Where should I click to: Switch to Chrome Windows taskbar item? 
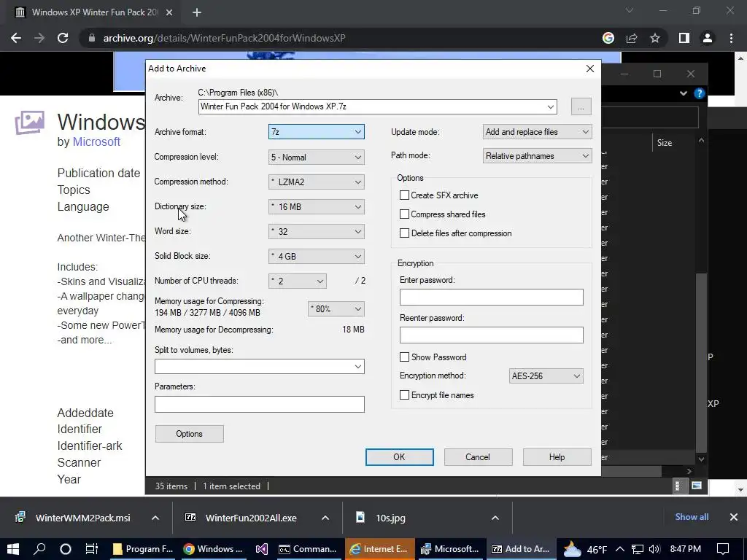(x=213, y=549)
